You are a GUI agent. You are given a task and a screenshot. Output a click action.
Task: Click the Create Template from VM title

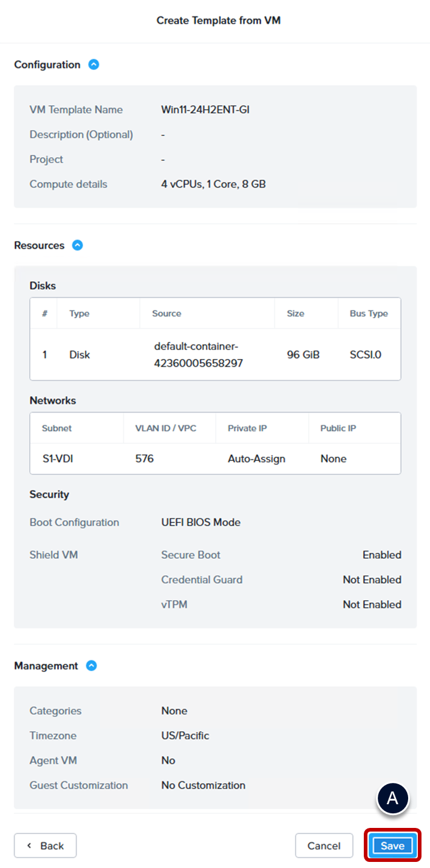(219, 21)
